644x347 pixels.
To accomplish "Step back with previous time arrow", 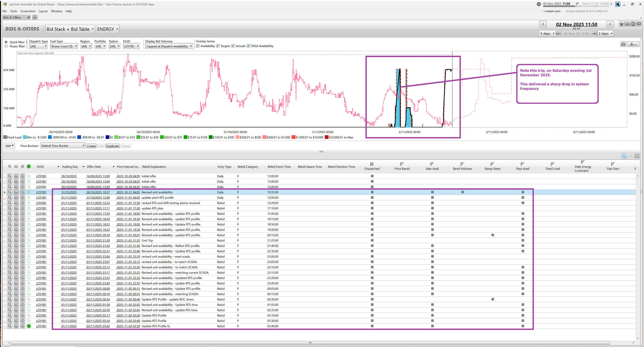I will pos(543,24).
